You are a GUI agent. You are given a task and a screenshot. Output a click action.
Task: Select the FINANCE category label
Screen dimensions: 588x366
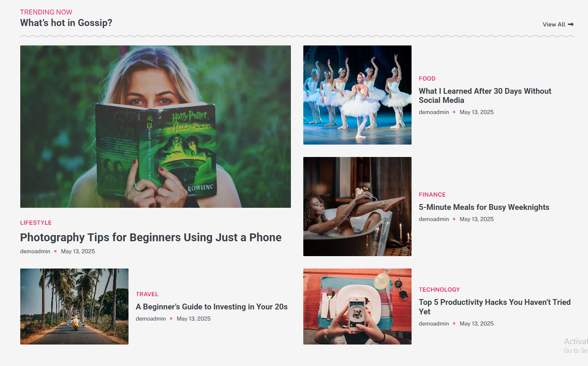click(x=432, y=195)
